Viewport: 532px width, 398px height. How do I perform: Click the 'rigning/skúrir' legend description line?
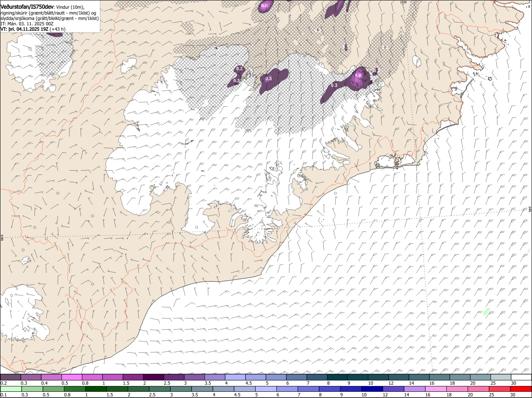[48, 13]
